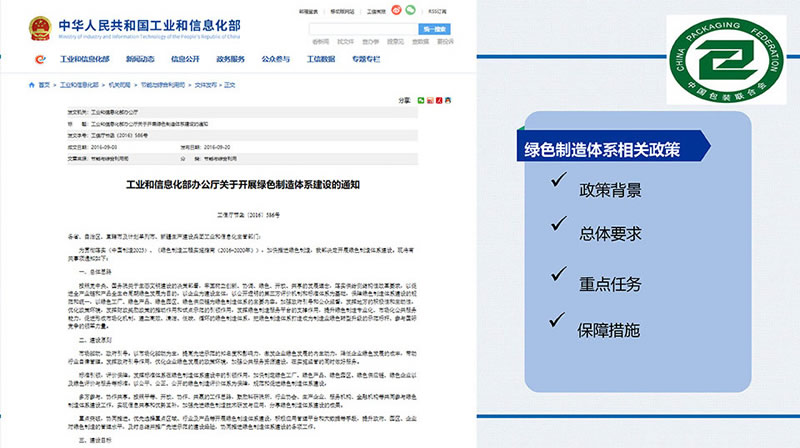Viewport: 800px width, 448px height.
Task: Select 总体要求 item
Action: coord(610,234)
